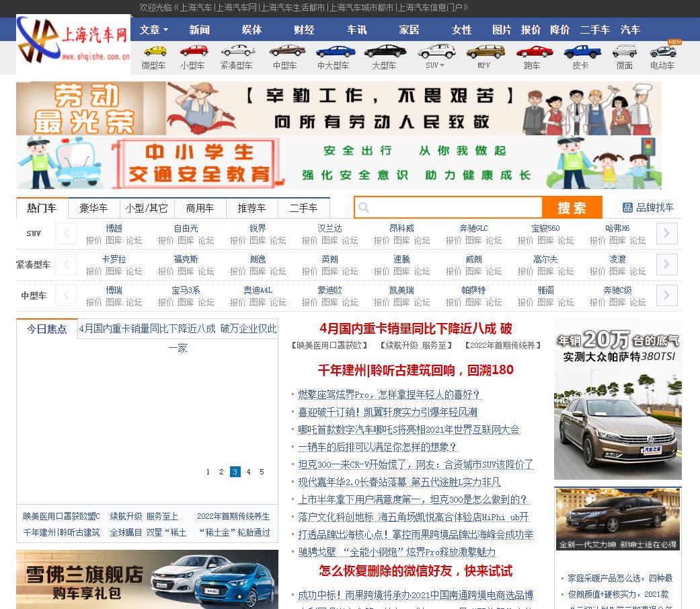
Task: Open 报价 under 哈弗H6
Action: coord(597,240)
